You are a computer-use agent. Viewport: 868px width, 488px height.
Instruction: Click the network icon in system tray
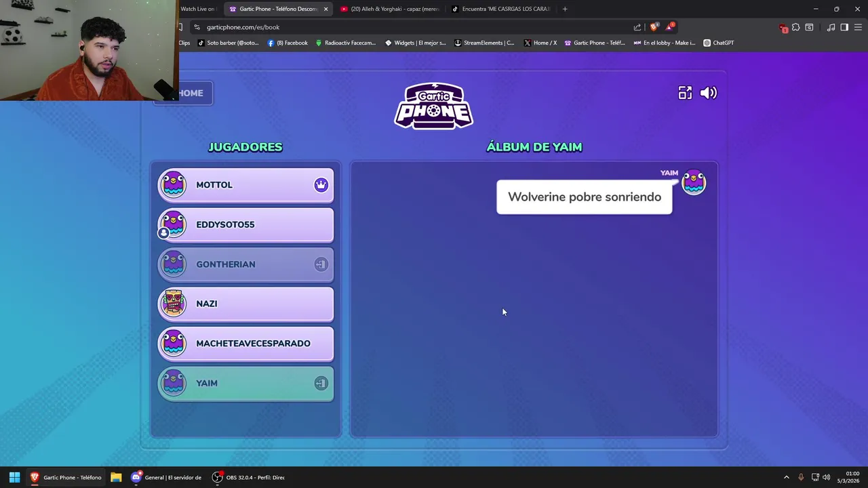[815, 477]
